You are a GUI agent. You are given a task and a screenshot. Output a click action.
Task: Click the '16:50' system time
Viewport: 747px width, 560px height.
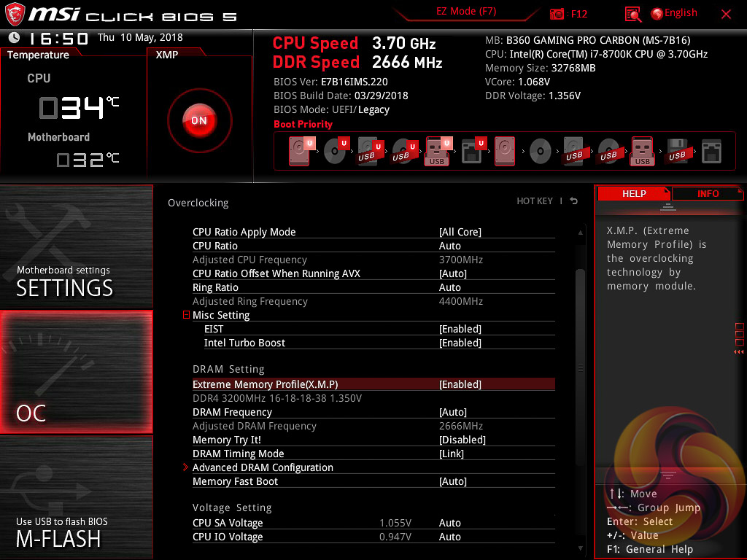58,38
